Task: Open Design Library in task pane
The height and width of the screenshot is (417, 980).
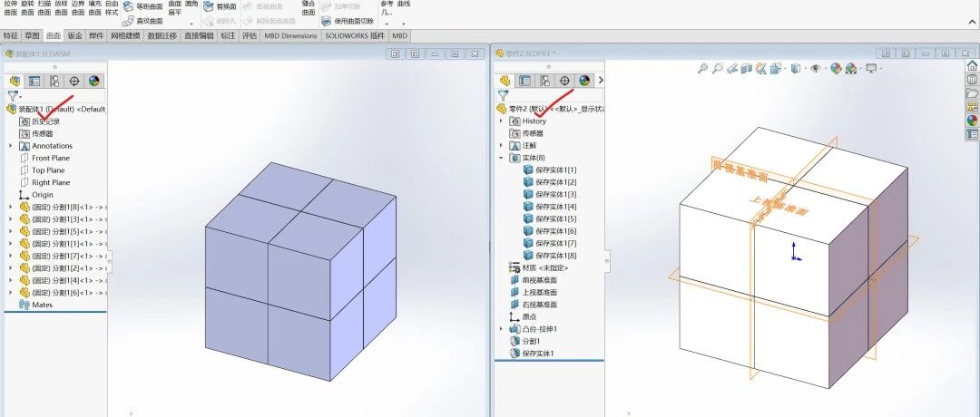Action: tap(972, 79)
